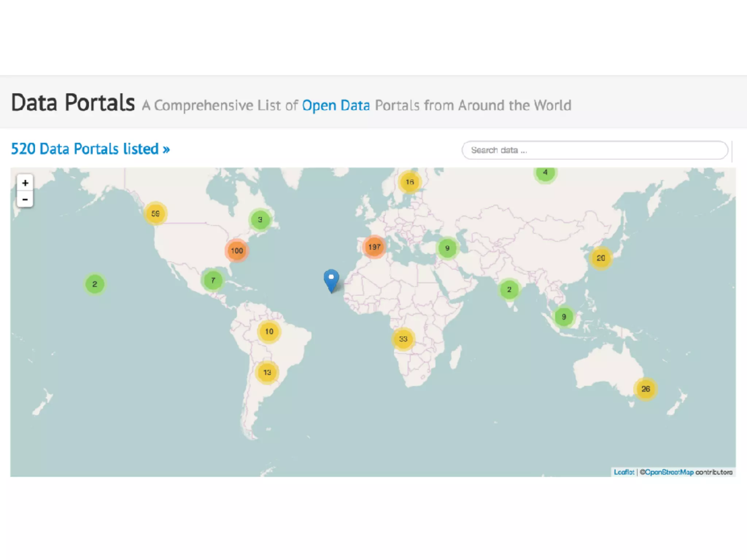Viewport: 747px width, 560px height.
Task: Click the 33 cluster in southern Africa
Action: [x=403, y=339]
